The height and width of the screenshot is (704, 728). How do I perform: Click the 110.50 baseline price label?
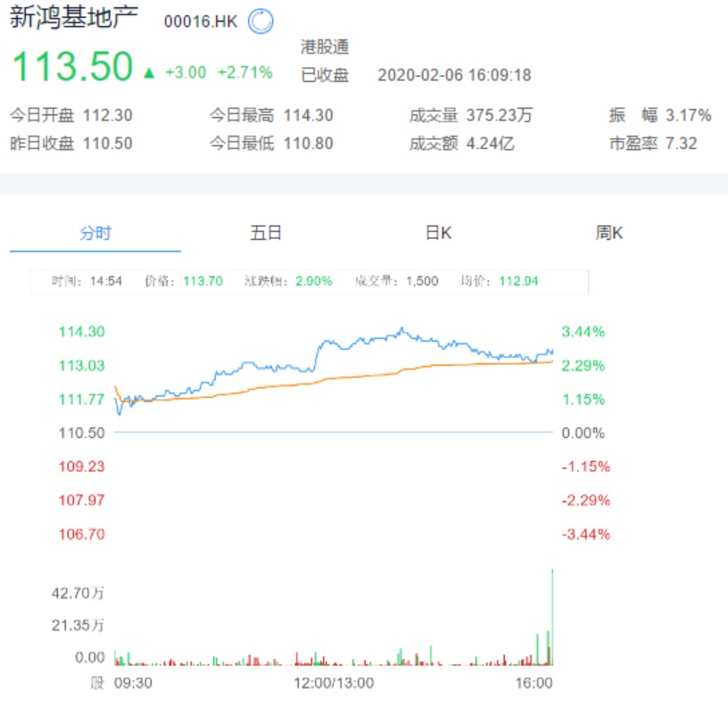[x=81, y=433]
